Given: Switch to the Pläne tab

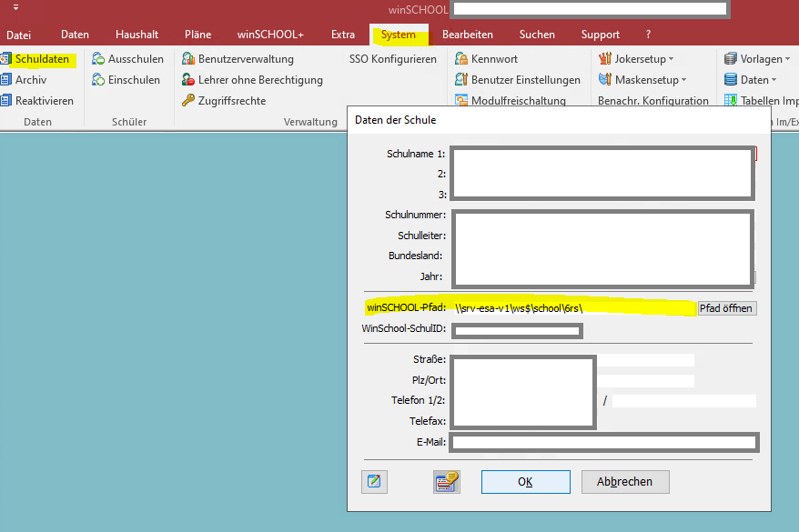Looking at the screenshot, I should (197, 35).
